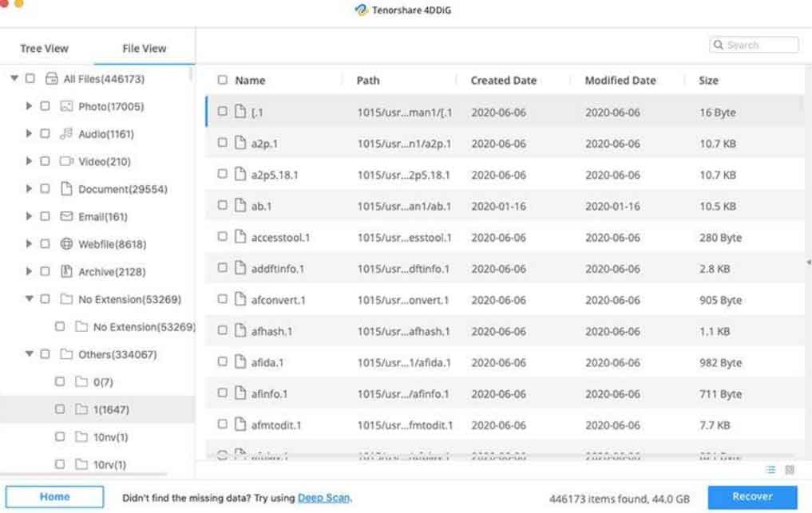Tick the Document(29554) category checkbox

pyautogui.click(x=45, y=189)
